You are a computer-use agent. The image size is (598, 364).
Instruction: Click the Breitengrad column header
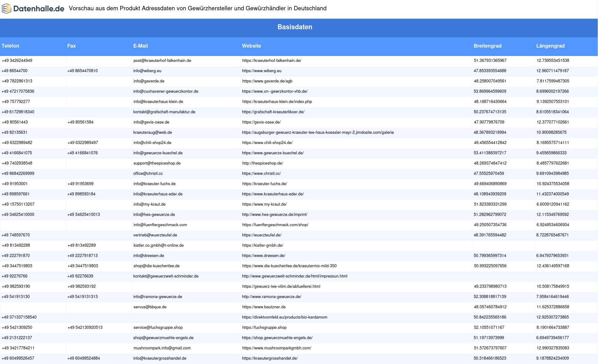[487, 46]
